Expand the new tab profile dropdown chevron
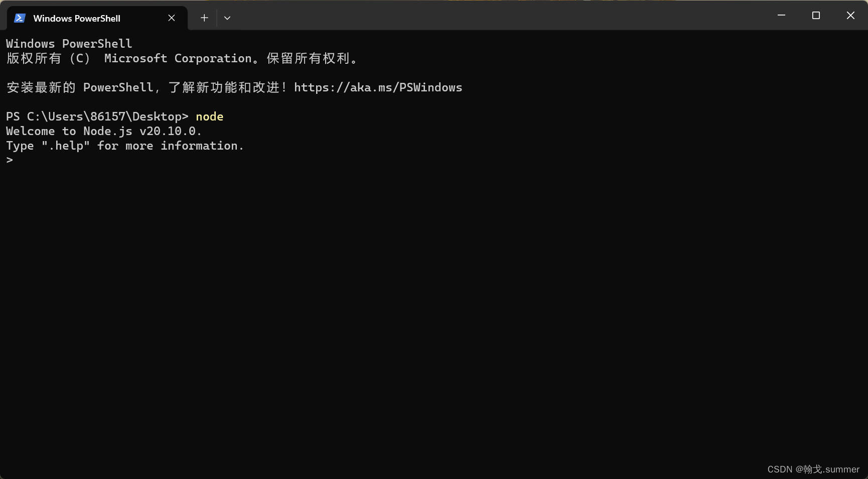 click(227, 18)
